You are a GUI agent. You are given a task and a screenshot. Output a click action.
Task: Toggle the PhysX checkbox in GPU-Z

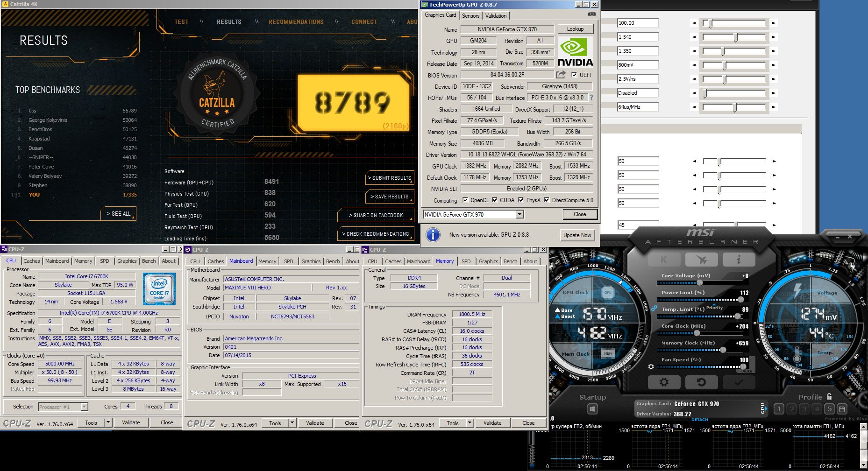[x=521, y=200]
